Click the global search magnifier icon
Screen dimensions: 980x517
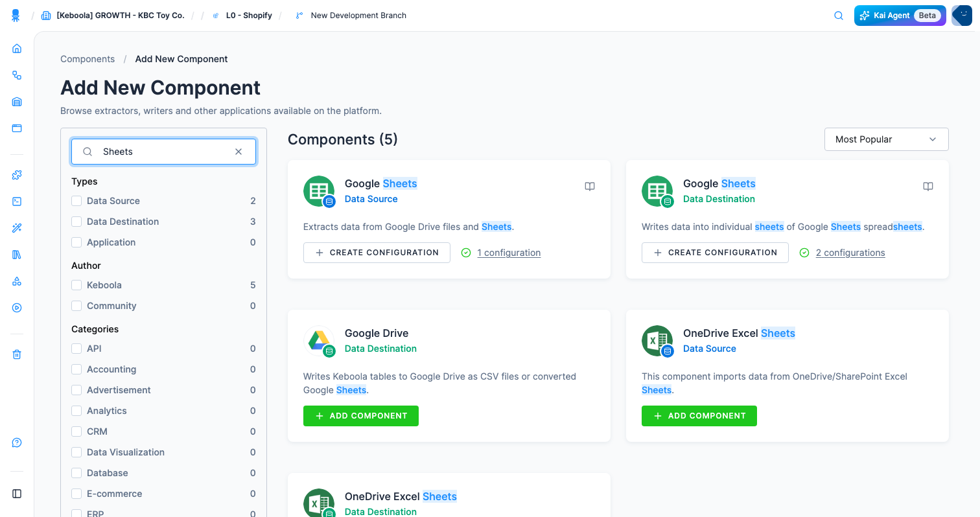839,16
